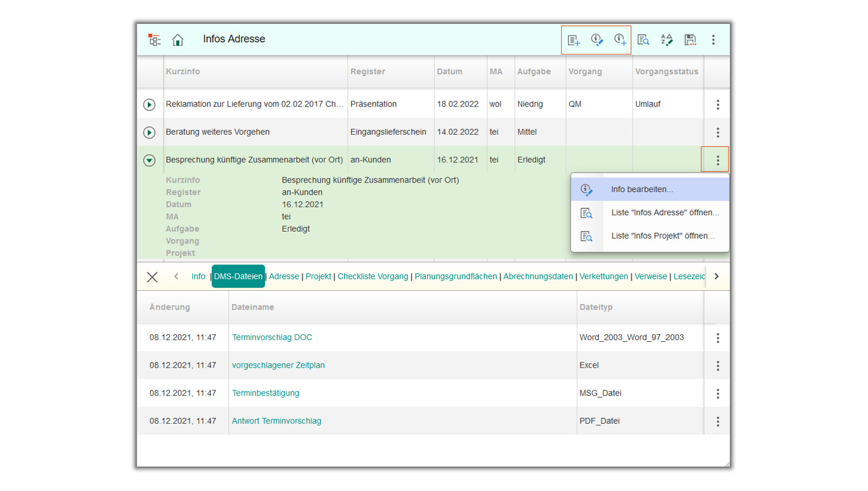Switch to the Adresse tab

tap(284, 276)
